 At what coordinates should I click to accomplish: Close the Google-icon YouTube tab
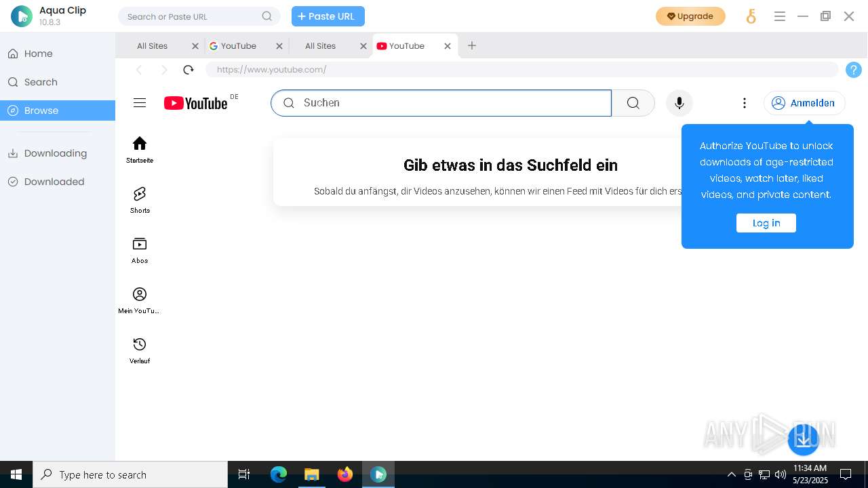(279, 46)
